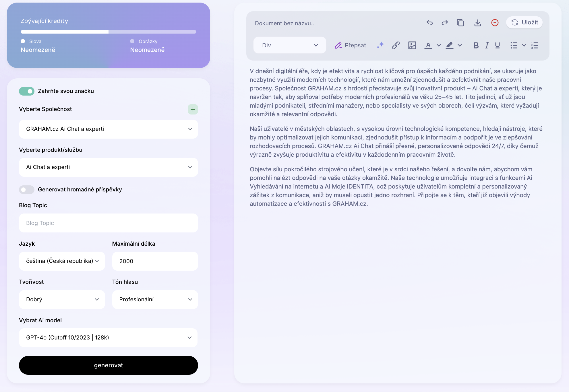
Task: Click the paragraph starting Naši uživatelé
Action: tap(396, 142)
